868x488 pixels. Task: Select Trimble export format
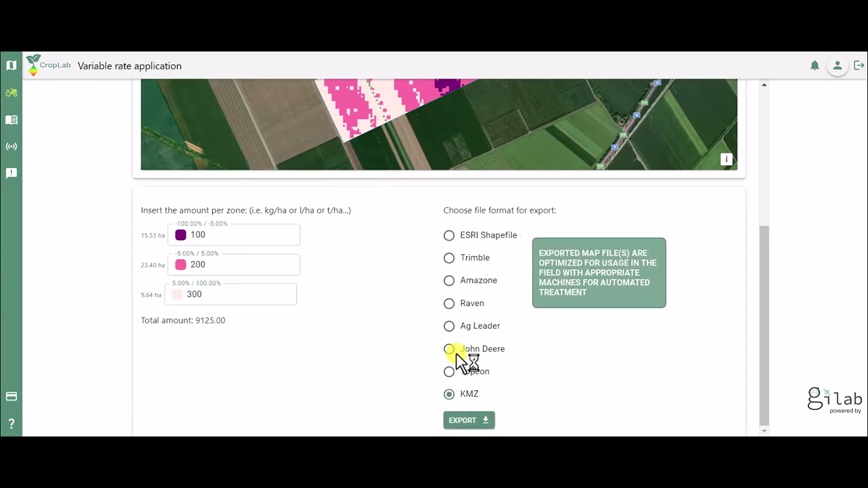point(449,258)
